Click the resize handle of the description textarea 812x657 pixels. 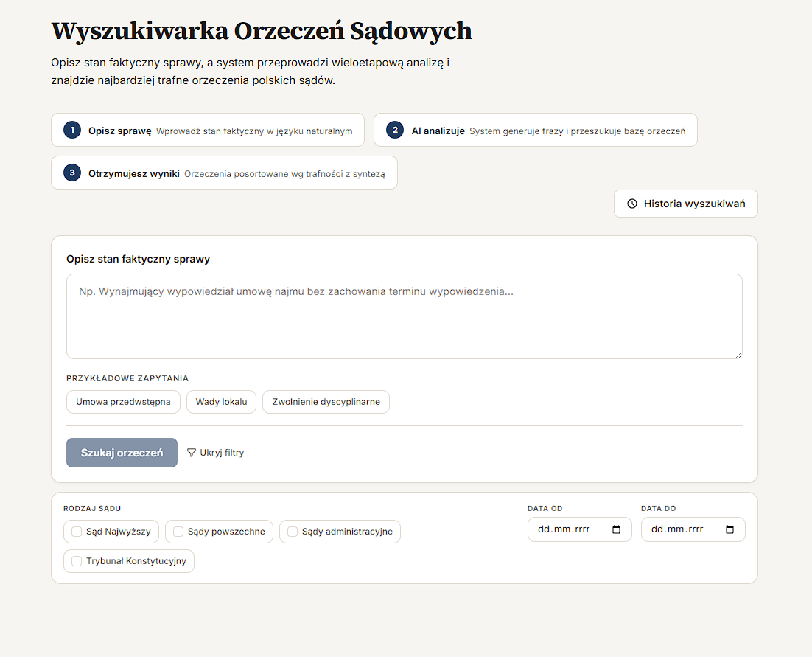click(739, 355)
